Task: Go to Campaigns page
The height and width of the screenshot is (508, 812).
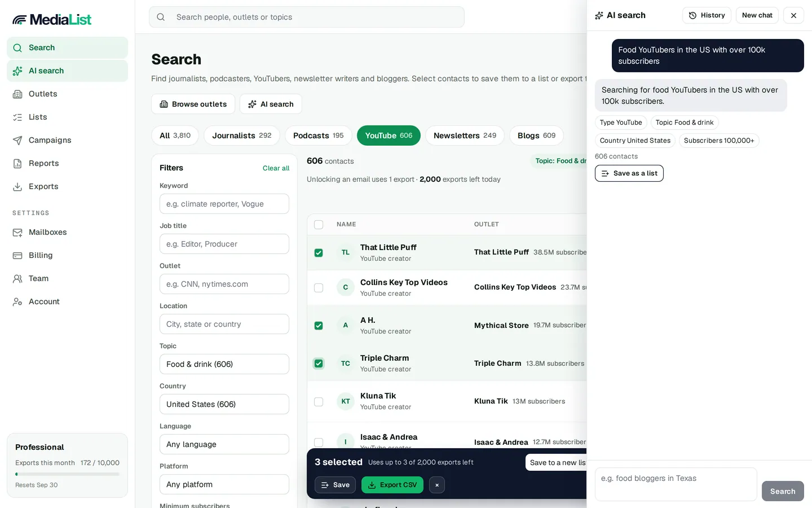Action: 67,140
